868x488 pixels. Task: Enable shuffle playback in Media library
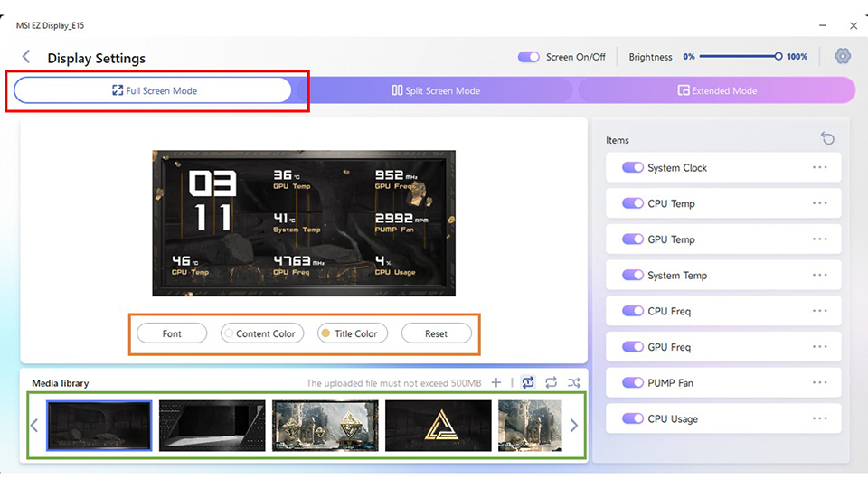coord(574,382)
